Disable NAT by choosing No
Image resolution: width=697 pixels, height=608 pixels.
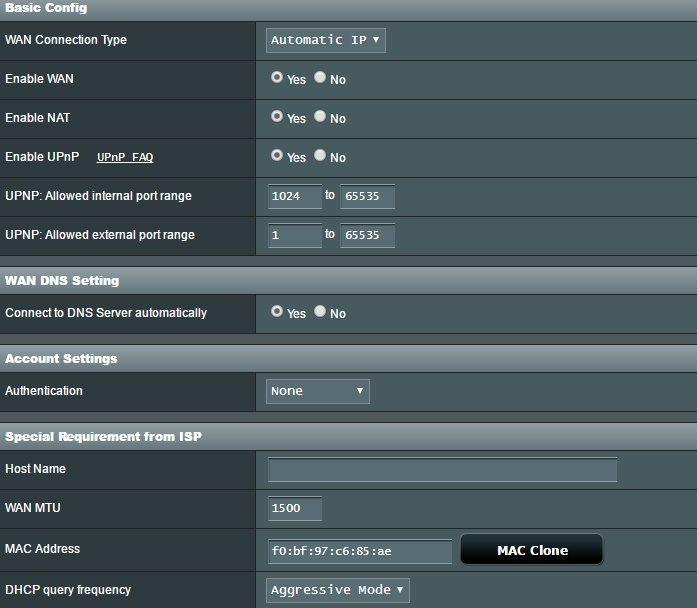pyautogui.click(x=320, y=117)
